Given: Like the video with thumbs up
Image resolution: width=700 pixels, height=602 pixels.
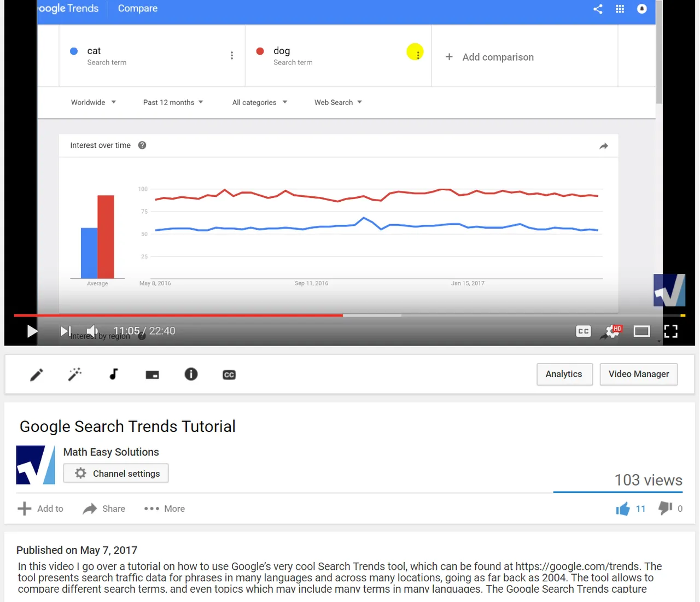Looking at the screenshot, I should (630, 509).
